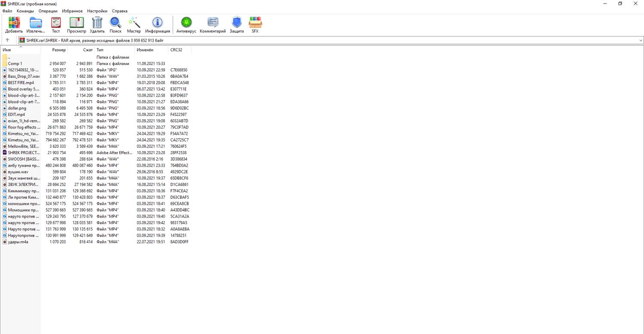This screenshot has height=334, width=644.
Task: Select the Ли против Ким file name
Action: pos(24,197)
